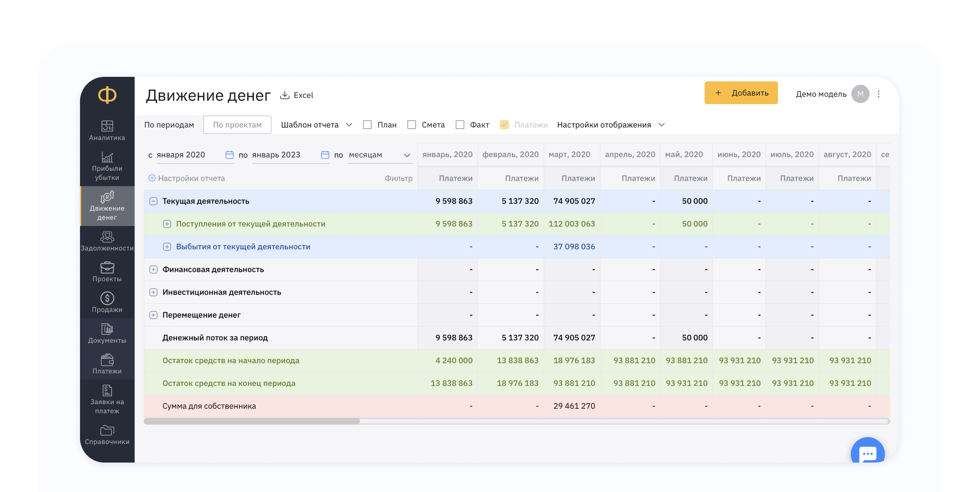Click the 112 003 063 cell
The height and width of the screenshot is (492, 980).
(572, 224)
